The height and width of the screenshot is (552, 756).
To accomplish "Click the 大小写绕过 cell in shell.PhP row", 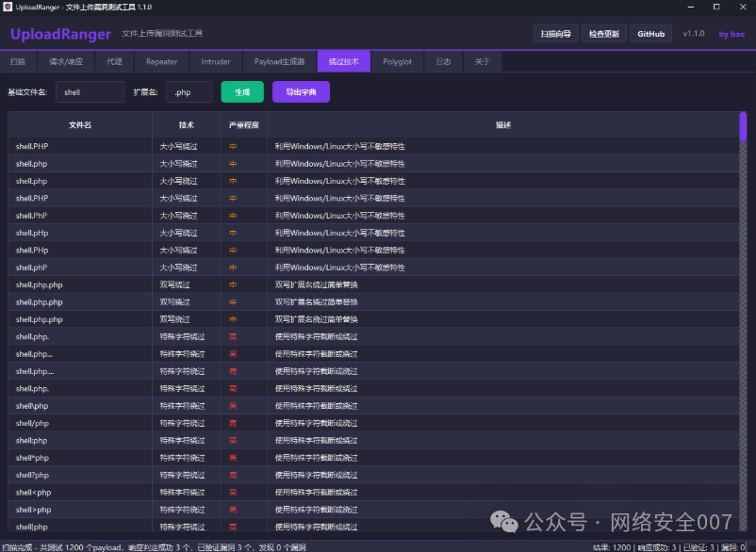I will pyautogui.click(x=187, y=216).
